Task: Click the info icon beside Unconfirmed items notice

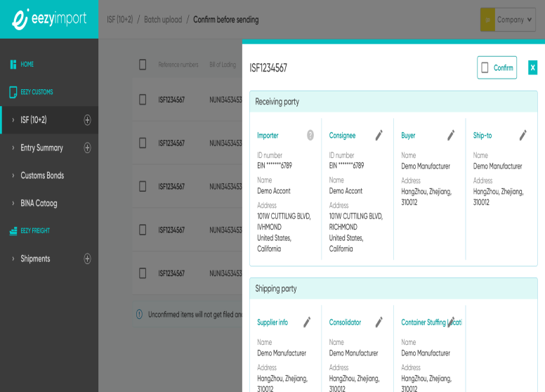Action: click(139, 315)
